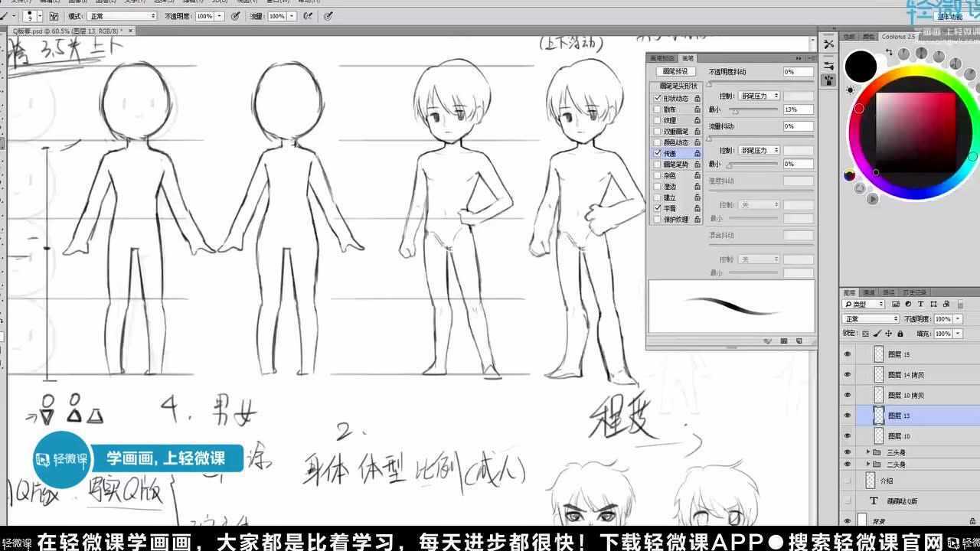The image size is (980, 551).
Task: Toggle the lock icon next to 平滑
Action: click(x=697, y=208)
